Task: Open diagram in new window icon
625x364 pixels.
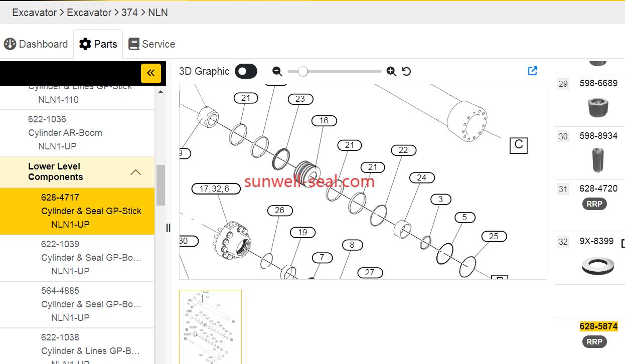Action: (533, 71)
